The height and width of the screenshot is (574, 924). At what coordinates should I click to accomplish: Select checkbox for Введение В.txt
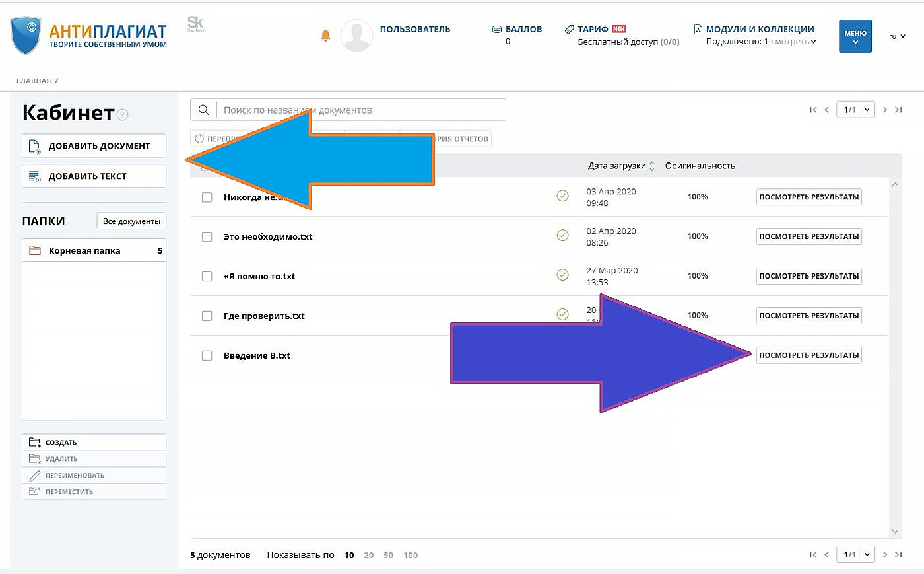coord(207,355)
